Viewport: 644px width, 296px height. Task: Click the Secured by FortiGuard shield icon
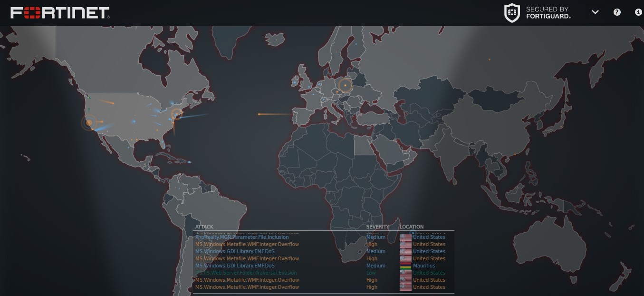(512, 12)
